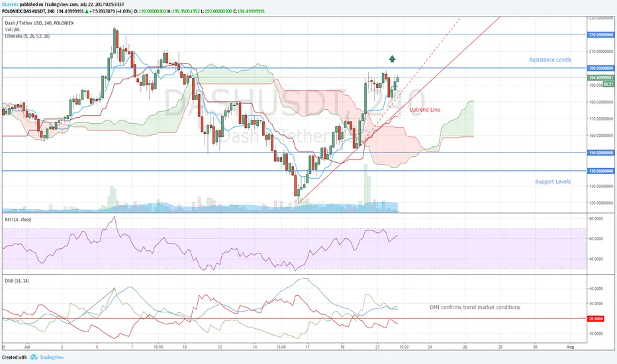Select the 'Support Levels' annotation text
The height and width of the screenshot is (364, 617).
pos(553,181)
